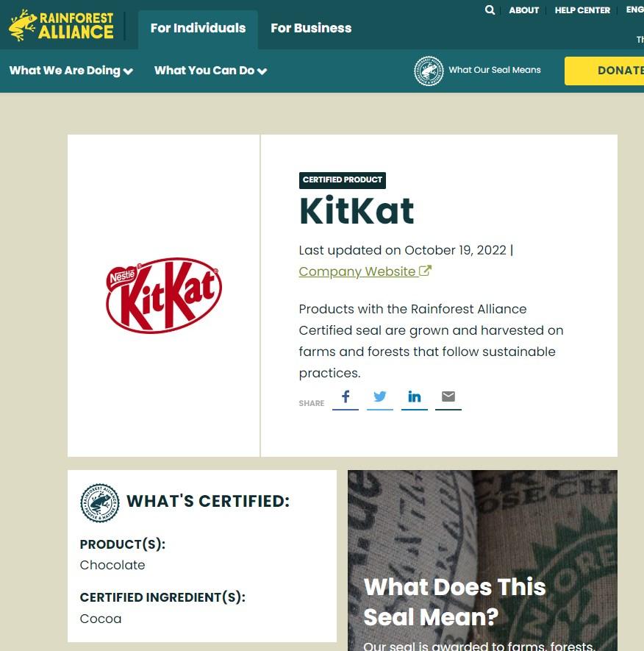Switch to the For Business tab
This screenshot has height=651, width=644.
tap(311, 28)
